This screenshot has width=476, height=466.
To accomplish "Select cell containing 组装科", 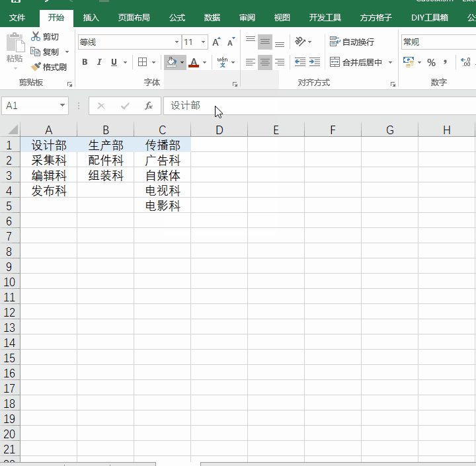I will click(106, 175).
